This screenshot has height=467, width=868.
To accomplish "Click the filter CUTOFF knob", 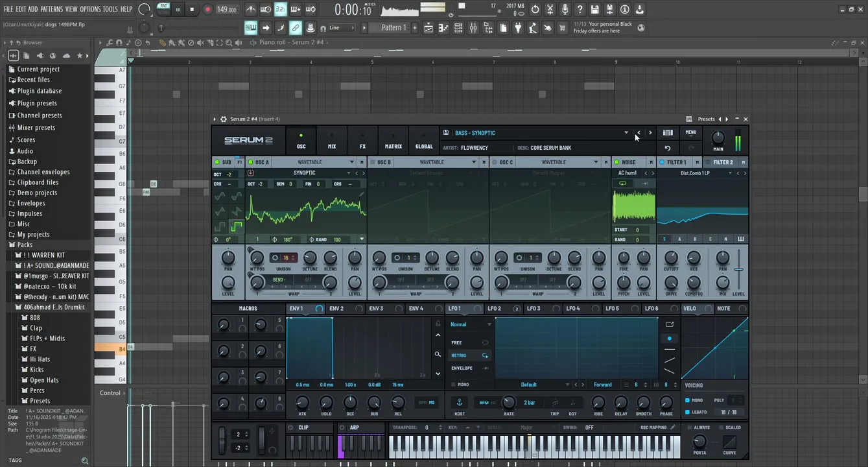I will click(x=672, y=257).
